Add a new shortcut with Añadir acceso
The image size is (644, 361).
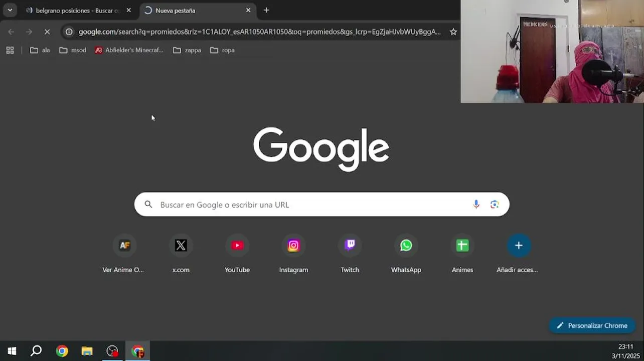click(519, 254)
